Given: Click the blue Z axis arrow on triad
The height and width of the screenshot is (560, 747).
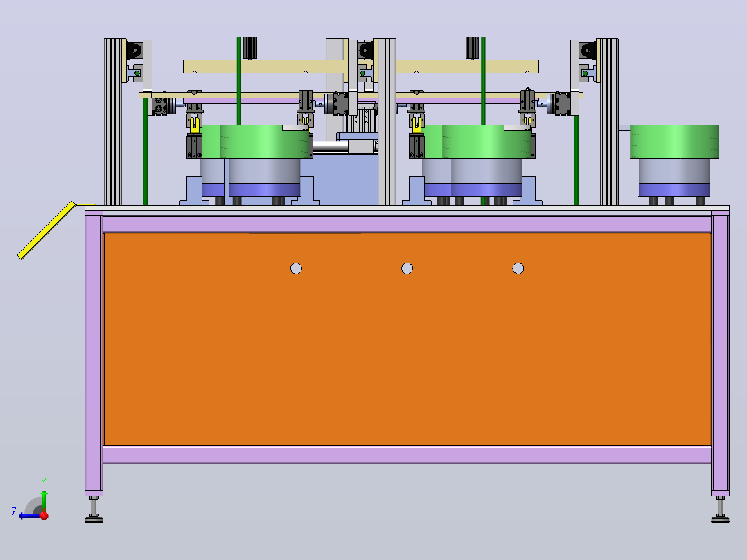Looking at the screenshot, I should tap(28, 516).
